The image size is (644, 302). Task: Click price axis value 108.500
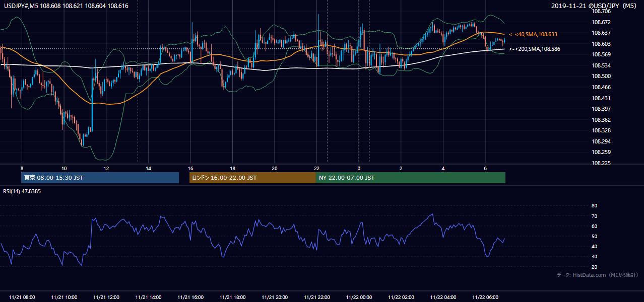coord(601,76)
